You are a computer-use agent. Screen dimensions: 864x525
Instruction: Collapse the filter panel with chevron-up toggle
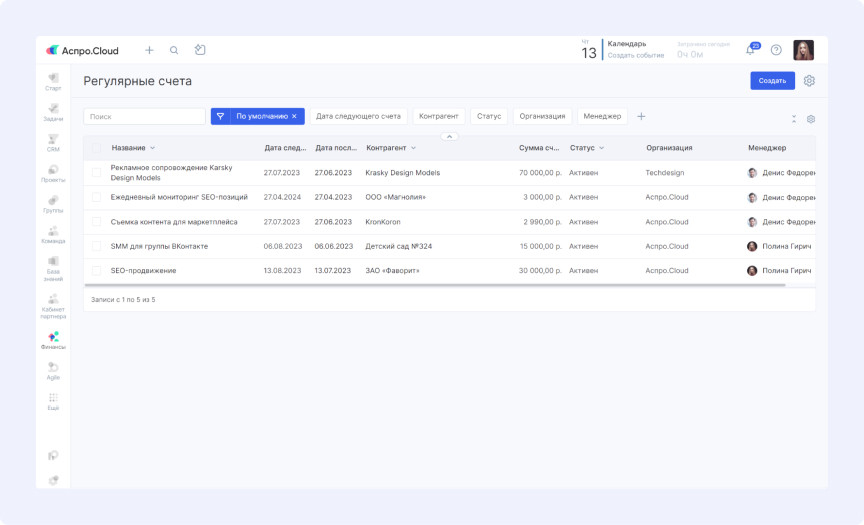[x=449, y=135]
